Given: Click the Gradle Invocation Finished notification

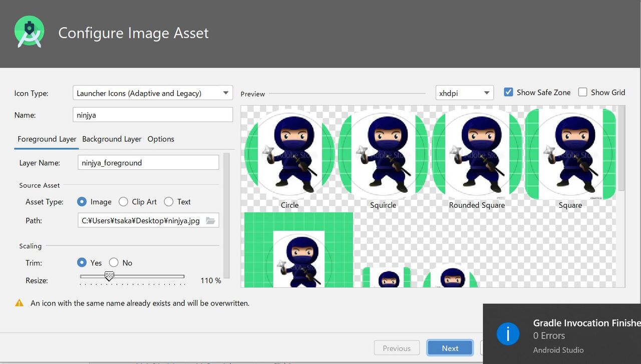Looking at the screenshot, I should 562,334.
